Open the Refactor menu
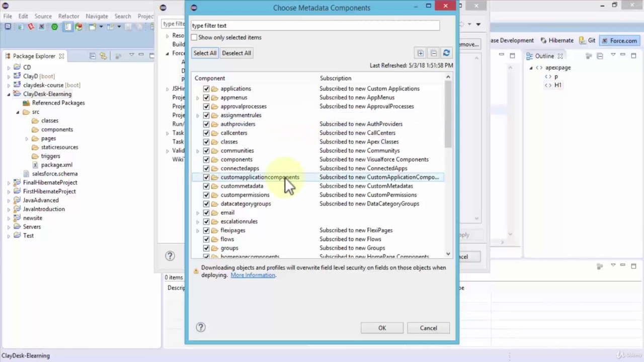 point(68,16)
